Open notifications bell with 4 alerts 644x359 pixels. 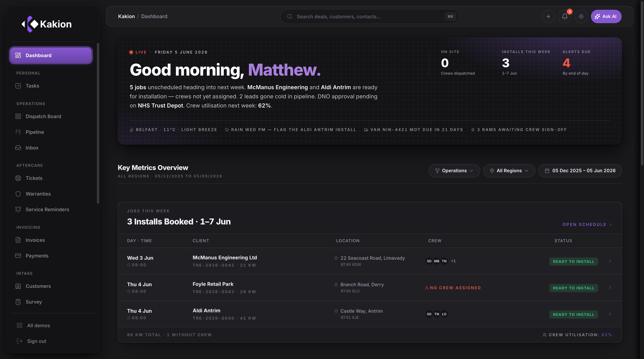coord(565,17)
